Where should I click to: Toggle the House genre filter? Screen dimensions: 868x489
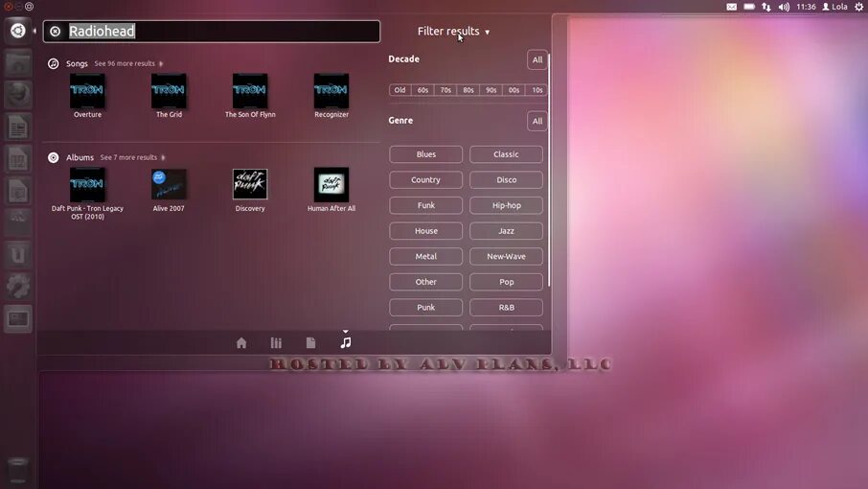pyautogui.click(x=425, y=231)
